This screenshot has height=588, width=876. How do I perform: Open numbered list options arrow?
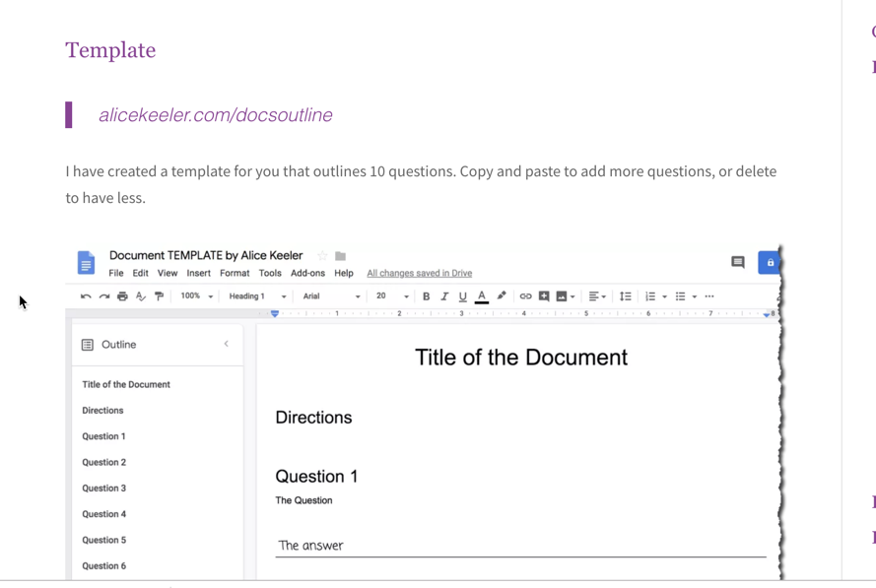[x=665, y=297]
